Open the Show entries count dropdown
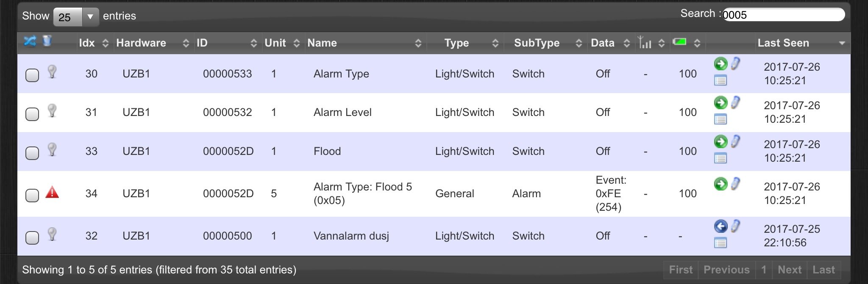The image size is (868, 284). click(x=76, y=17)
